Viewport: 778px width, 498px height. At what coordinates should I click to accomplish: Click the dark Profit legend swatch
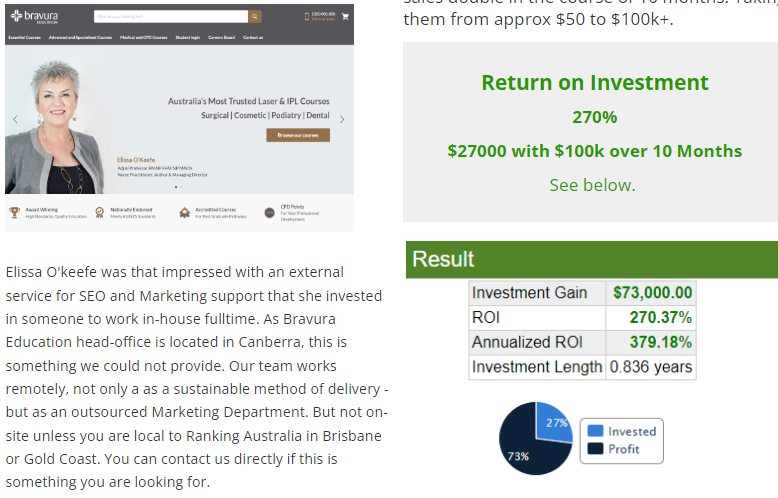click(x=595, y=449)
